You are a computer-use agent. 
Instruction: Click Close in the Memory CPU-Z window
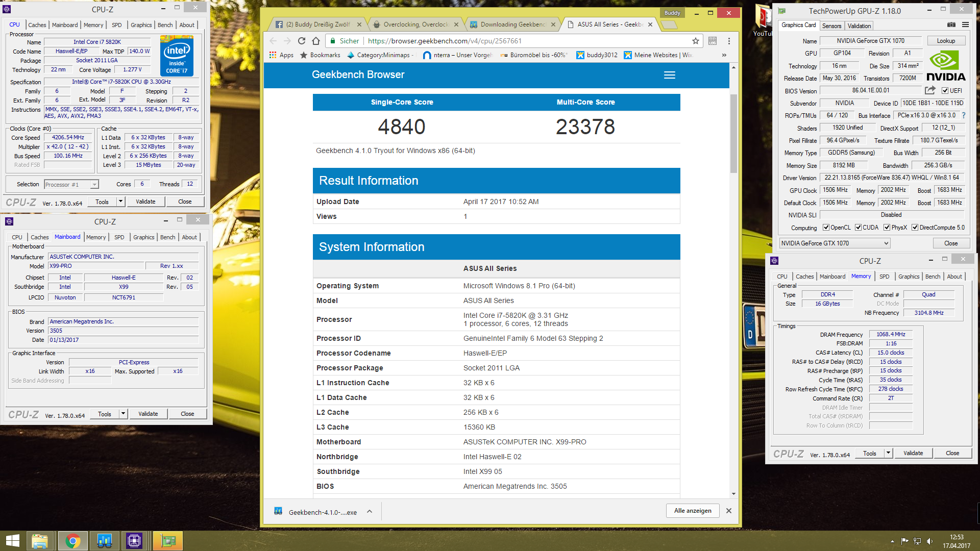[x=952, y=453]
